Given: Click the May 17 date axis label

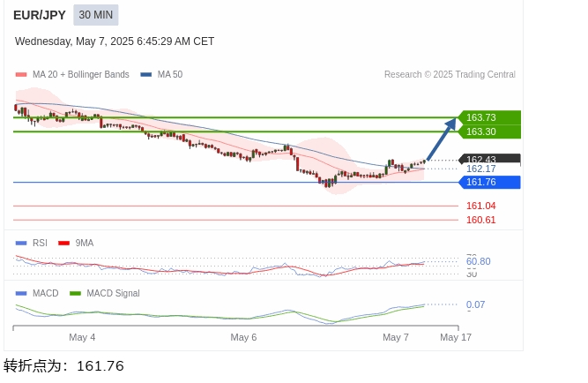Looking at the screenshot, I should [456, 337].
